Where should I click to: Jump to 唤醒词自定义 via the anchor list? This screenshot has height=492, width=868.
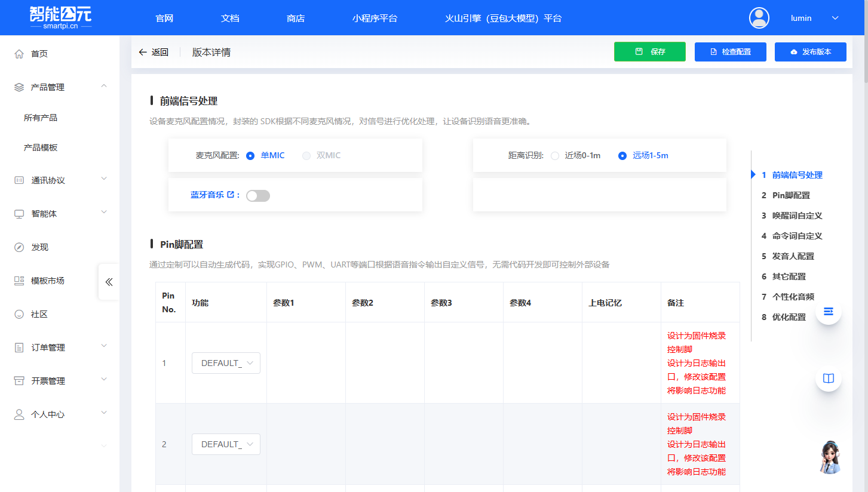[797, 216]
